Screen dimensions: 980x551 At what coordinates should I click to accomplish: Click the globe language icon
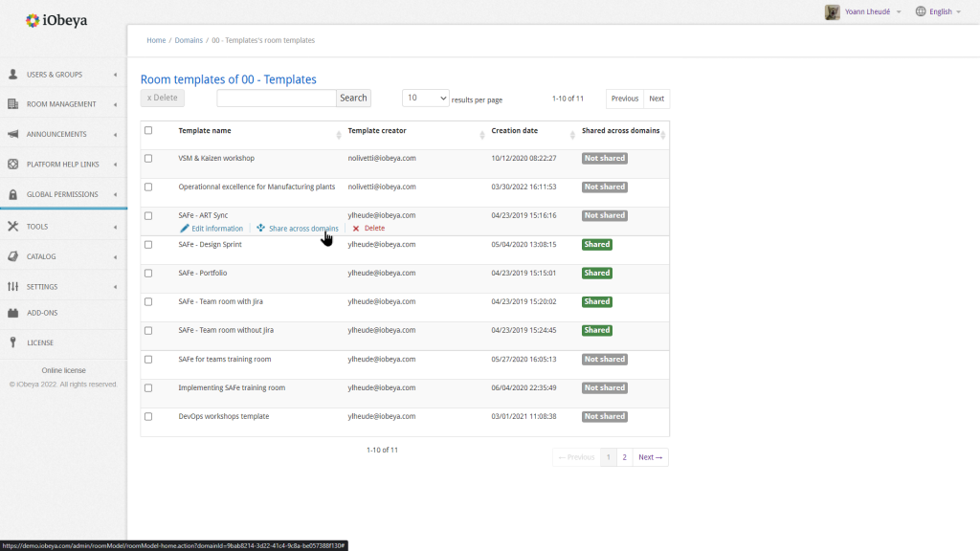[921, 11]
